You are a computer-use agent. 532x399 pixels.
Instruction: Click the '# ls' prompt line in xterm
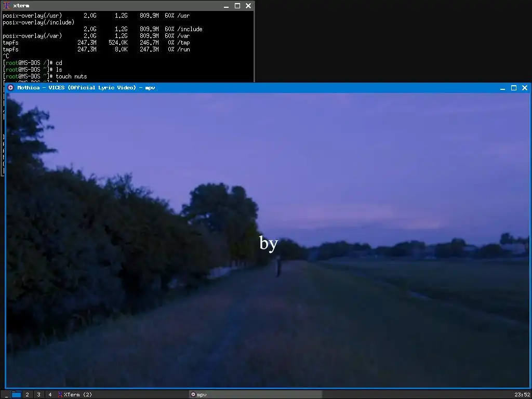pos(33,70)
